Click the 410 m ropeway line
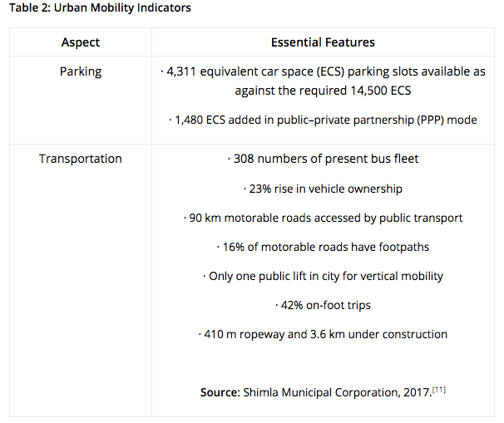The image size is (504, 423). point(323,334)
